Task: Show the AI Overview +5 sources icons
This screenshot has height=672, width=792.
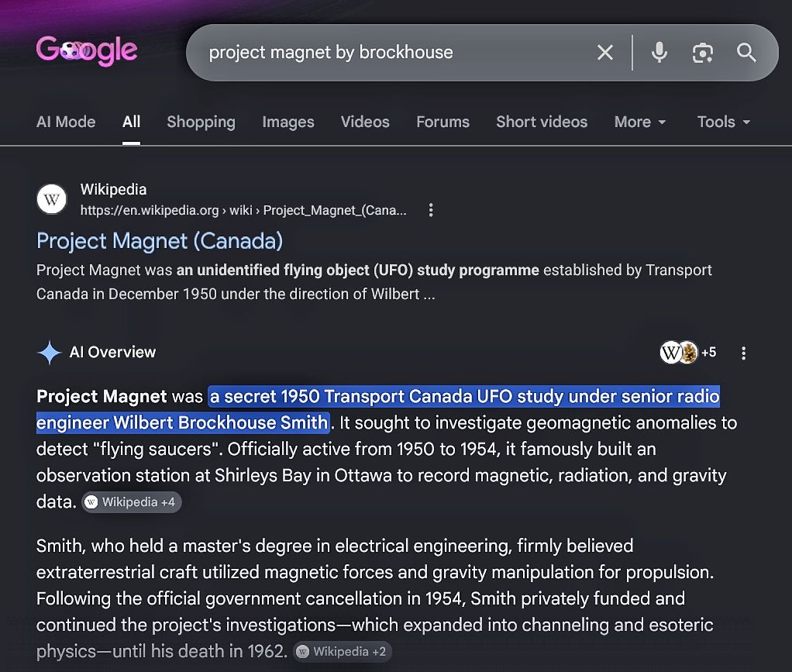Action: click(x=688, y=352)
